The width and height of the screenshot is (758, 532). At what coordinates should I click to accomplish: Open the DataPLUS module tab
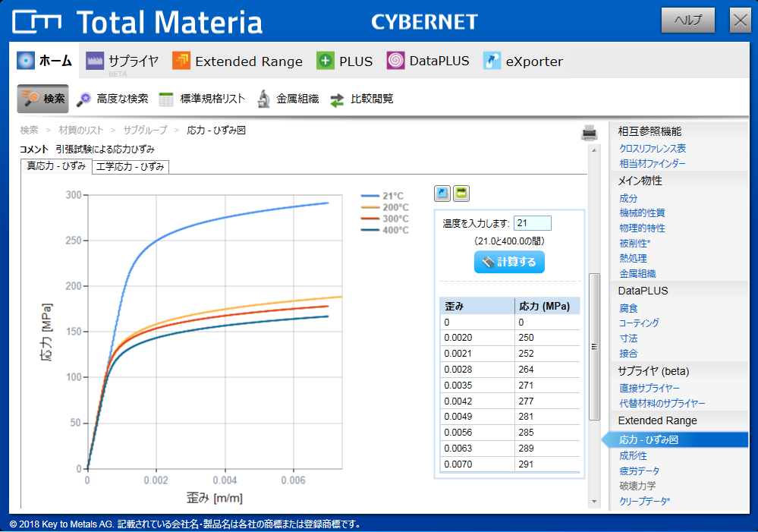coord(428,61)
